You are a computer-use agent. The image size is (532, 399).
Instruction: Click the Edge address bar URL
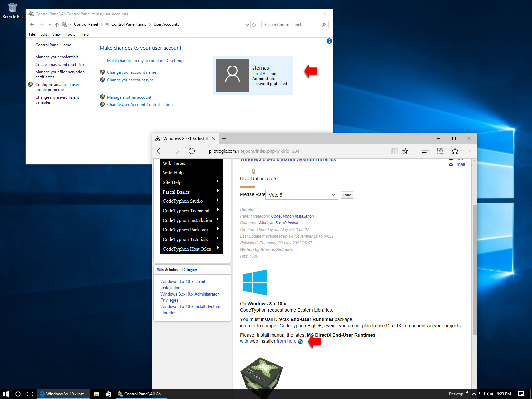pyautogui.click(x=254, y=151)
